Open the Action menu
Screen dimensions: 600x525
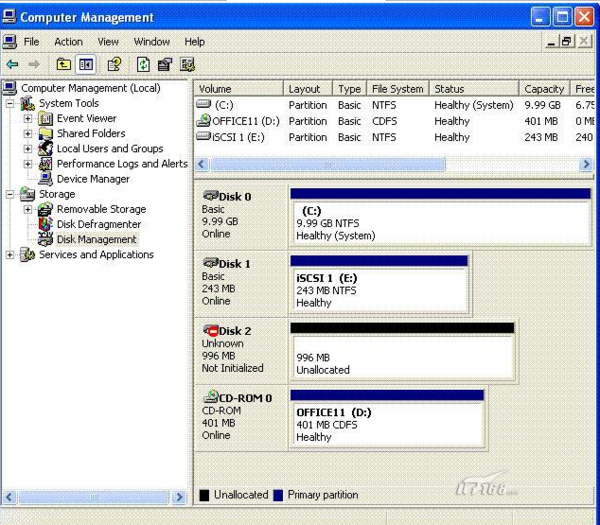68,42
